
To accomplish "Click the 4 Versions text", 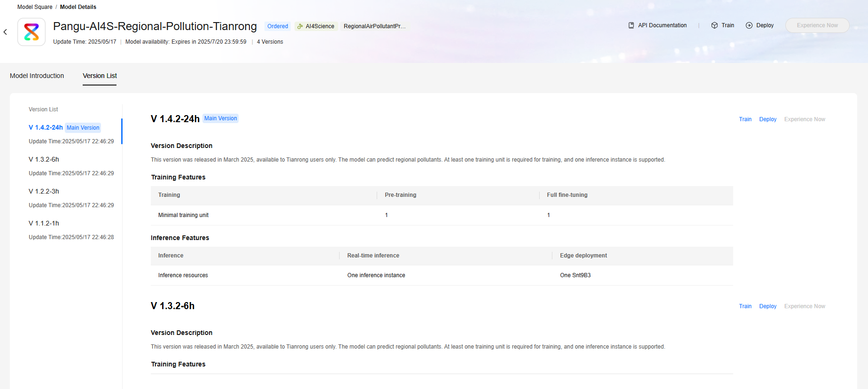I will [270, 42].
